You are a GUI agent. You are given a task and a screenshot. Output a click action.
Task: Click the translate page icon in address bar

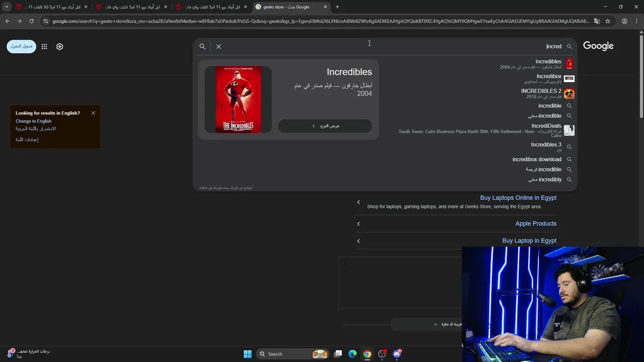tap(597, 21)
